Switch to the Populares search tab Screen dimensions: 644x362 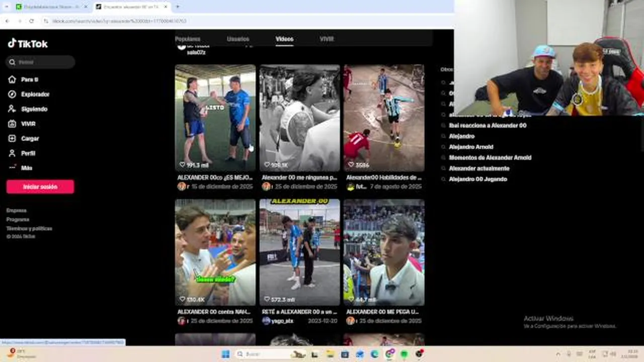pos(188,39)
